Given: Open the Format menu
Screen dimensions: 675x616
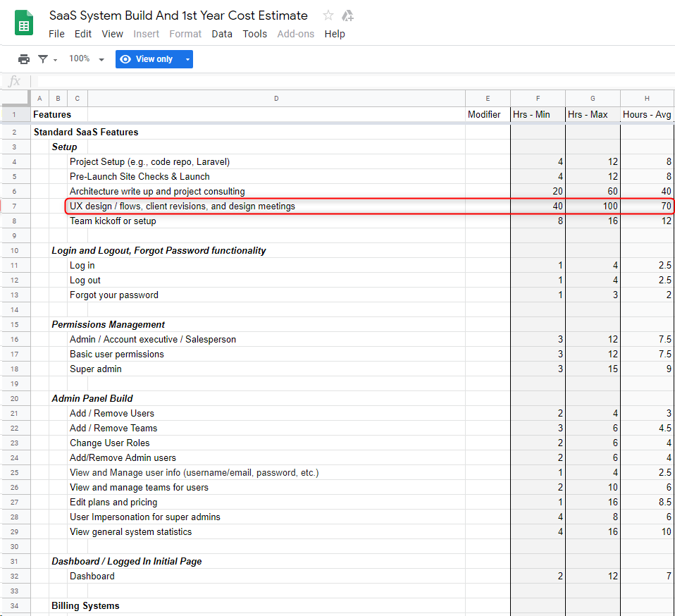Looking at the screenshot, I should 185,34.
